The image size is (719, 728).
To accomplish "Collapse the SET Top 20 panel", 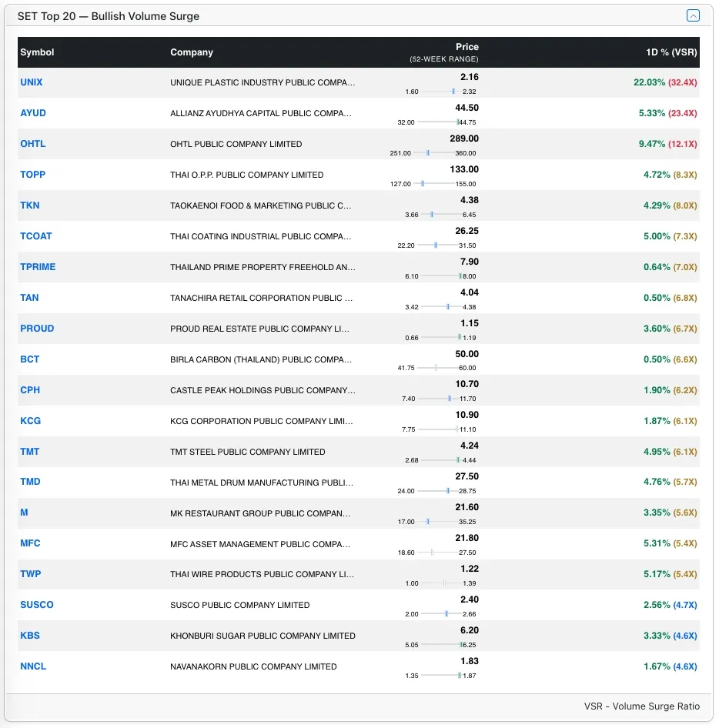I will (x=693, y=16).
